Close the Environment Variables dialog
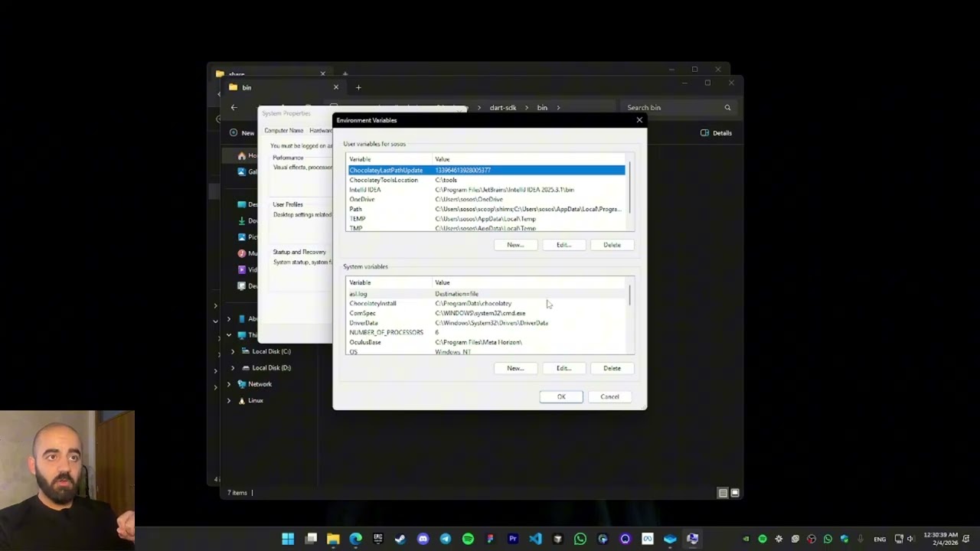Viewport: 980px width, 551px height. point(639,120)
